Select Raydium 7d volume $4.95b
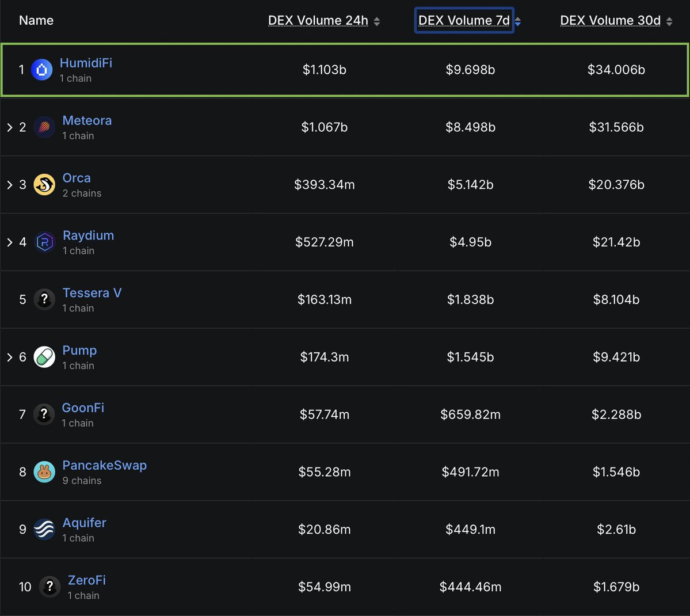This screenshot has width=690, height=616. click(x=470, y=242)
